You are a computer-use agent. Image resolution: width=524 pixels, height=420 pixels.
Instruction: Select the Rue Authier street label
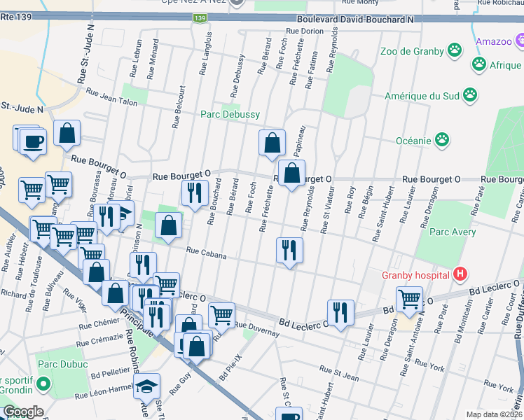coord(8,253)
